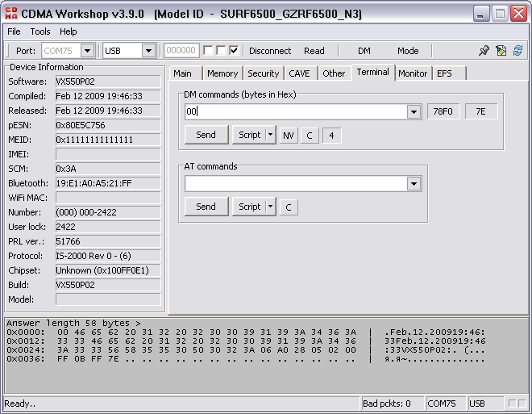532x414 pixels.
Task: Open the USB connection type dropdown
Action: pyautogui.click(x=148, y=51)
